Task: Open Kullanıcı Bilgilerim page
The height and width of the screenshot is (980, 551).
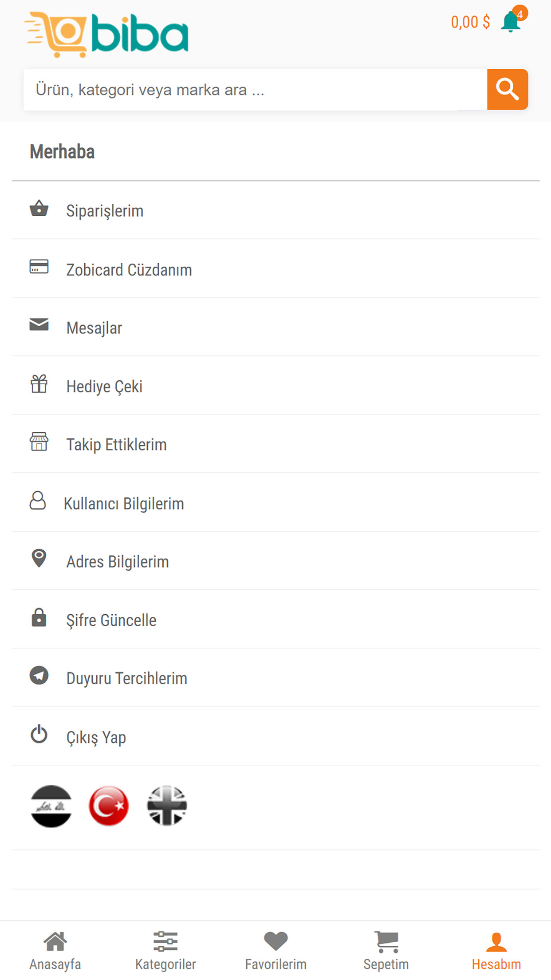Action: pos(123,504)
